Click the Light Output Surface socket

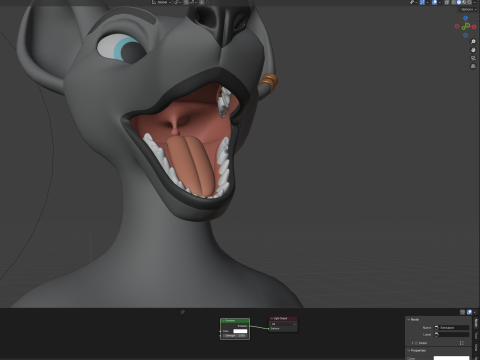click(x=268, y=329)
